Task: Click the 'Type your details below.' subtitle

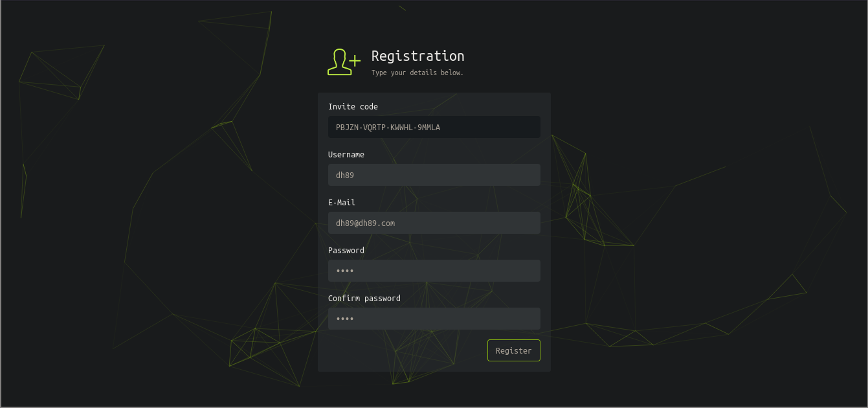Action: [x=417, y=73]
